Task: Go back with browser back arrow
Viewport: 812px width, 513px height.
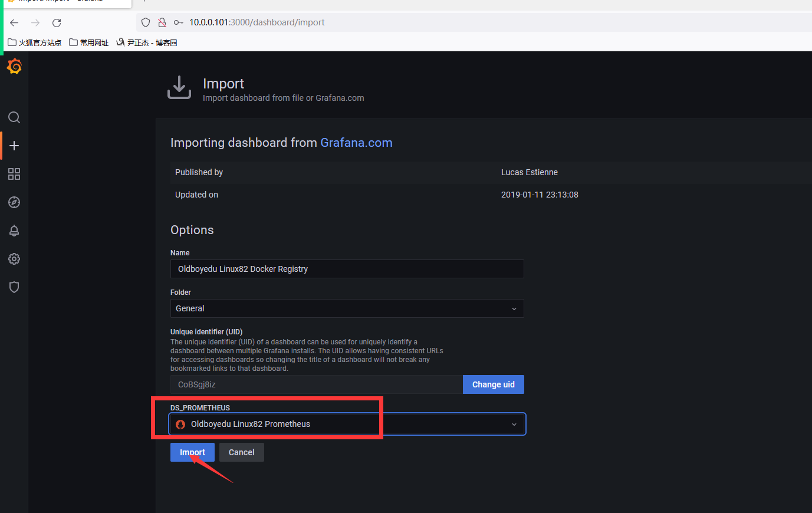Action: (14, 22)
